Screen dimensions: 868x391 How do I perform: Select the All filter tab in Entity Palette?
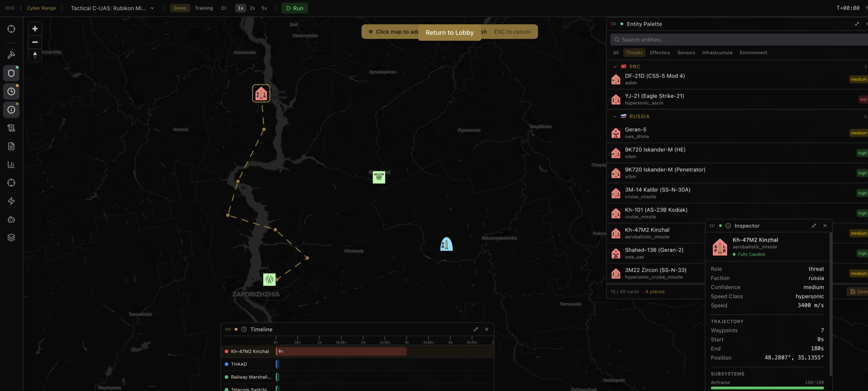pyautogui.click(x=616, y=53)
